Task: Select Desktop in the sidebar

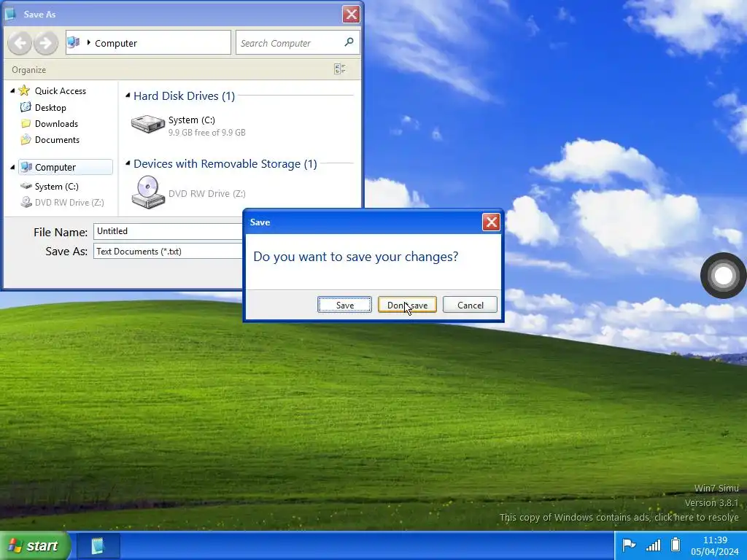Action: [50, 108]
